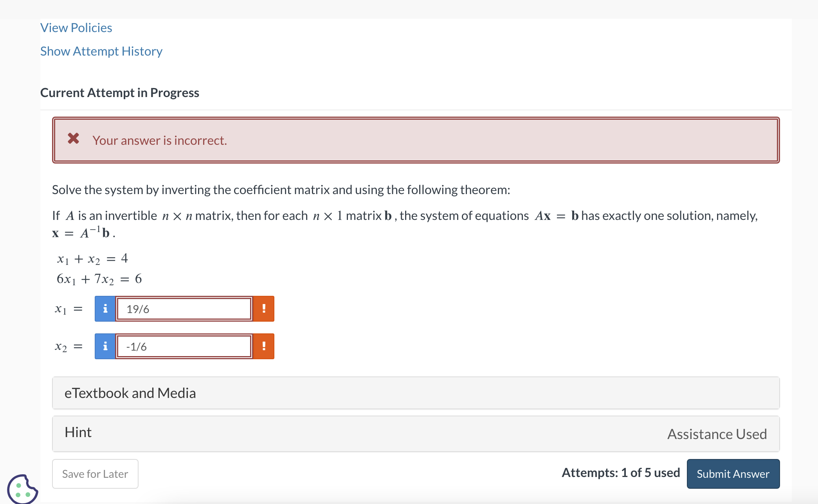Click the info icon beside x1 answer
This screenshot has height=504, width=818.
[105, 309]
